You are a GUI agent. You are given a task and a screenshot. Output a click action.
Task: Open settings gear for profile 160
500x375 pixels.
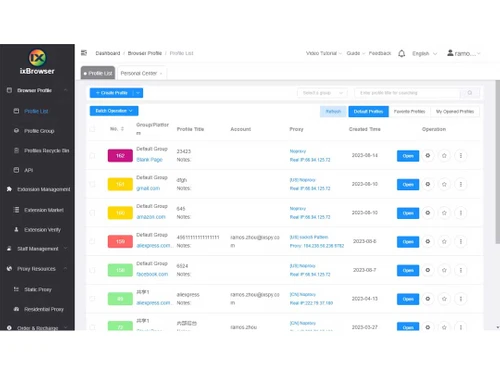[x=428, y=213]
